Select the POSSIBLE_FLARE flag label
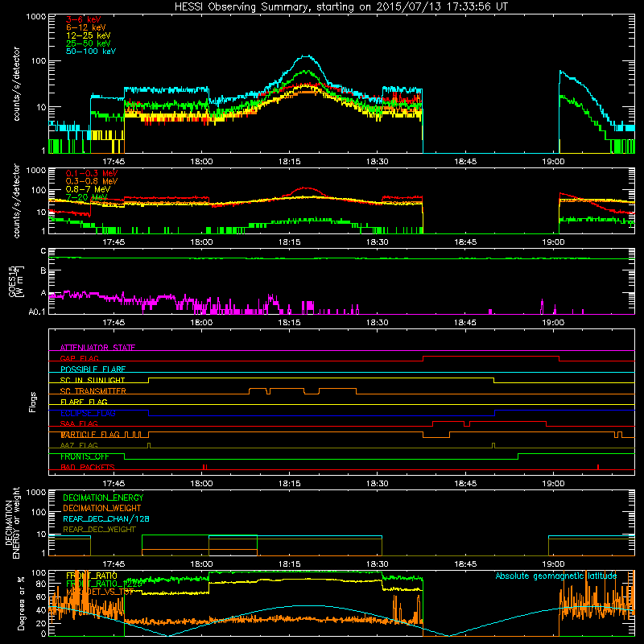Screen dimensions: 644x644 [x=93, y=369]
